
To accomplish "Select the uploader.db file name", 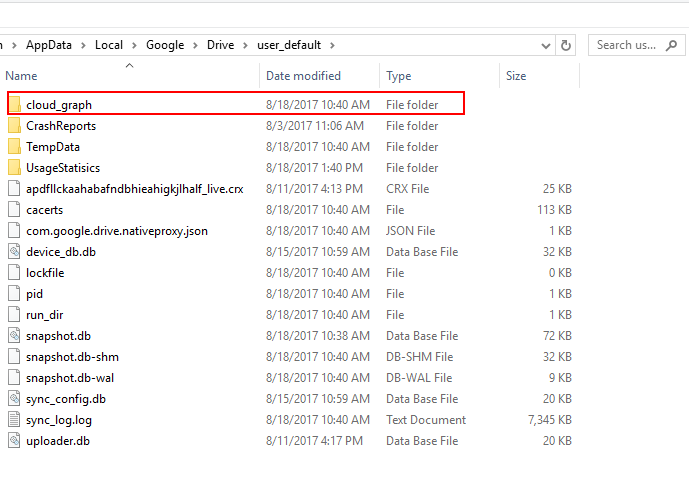I will pos(58,441).
